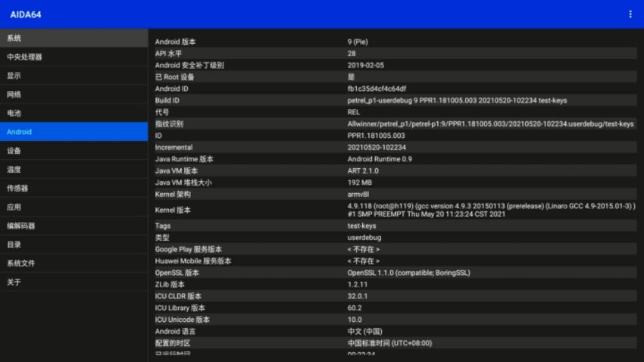The width and height of the screenshot is (644, 362).
Task: Select the 类型 value userdebug
Action: click(364, 238)
